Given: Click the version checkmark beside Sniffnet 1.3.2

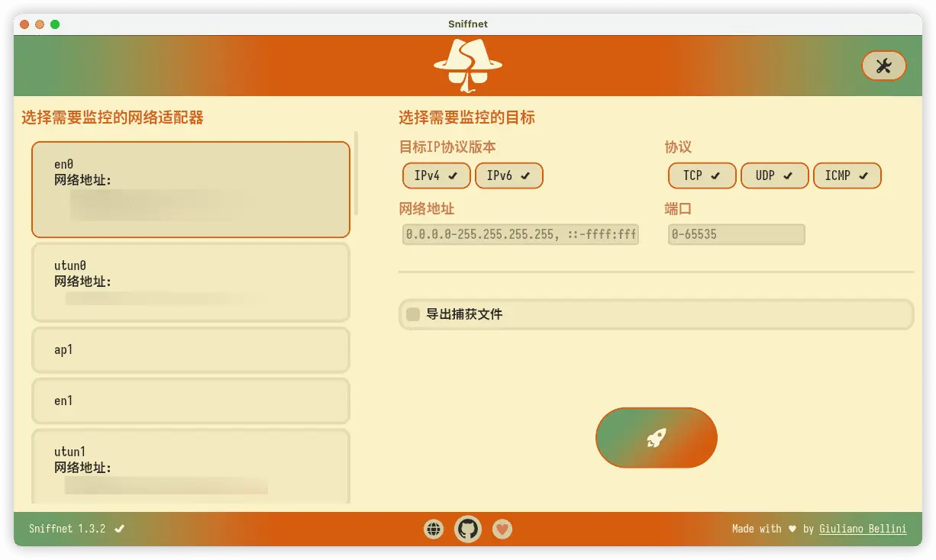Looking at the screenshot, I should pos(120,529).
